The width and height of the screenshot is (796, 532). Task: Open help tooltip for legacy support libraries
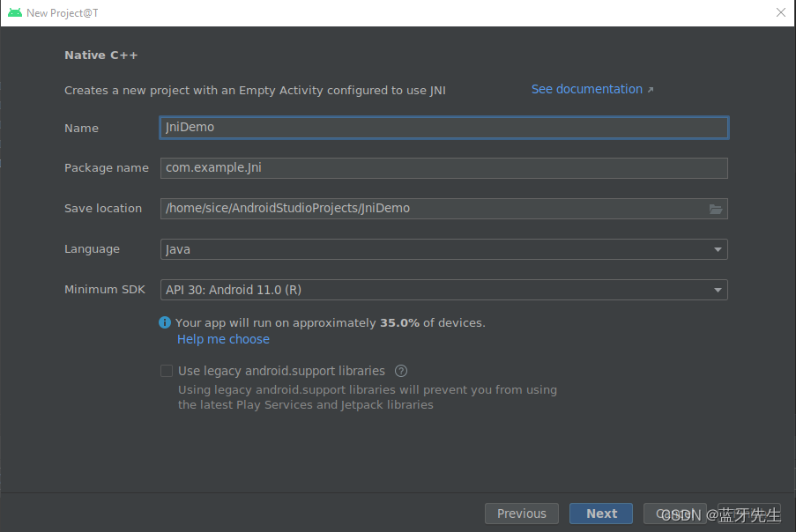(401, 371)
